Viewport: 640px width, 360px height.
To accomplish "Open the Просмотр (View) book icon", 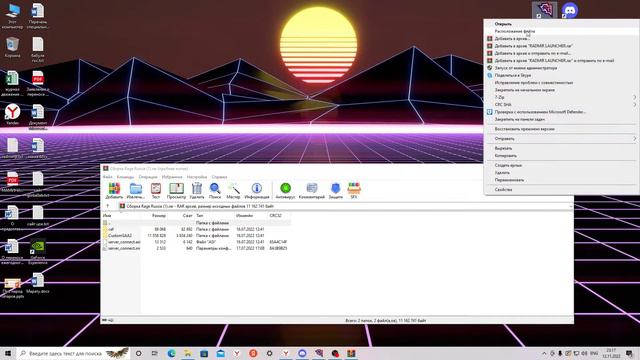I will [176, 191].
